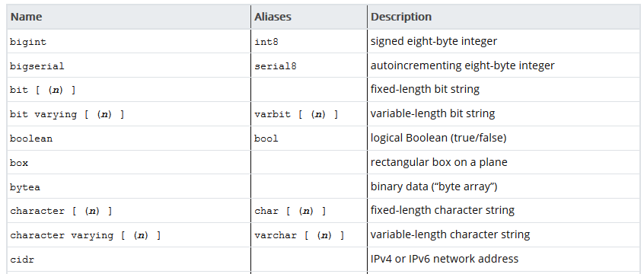This screenshot has width=644, height=274.
Task: Click the box type name
Action: click(19, 163)
